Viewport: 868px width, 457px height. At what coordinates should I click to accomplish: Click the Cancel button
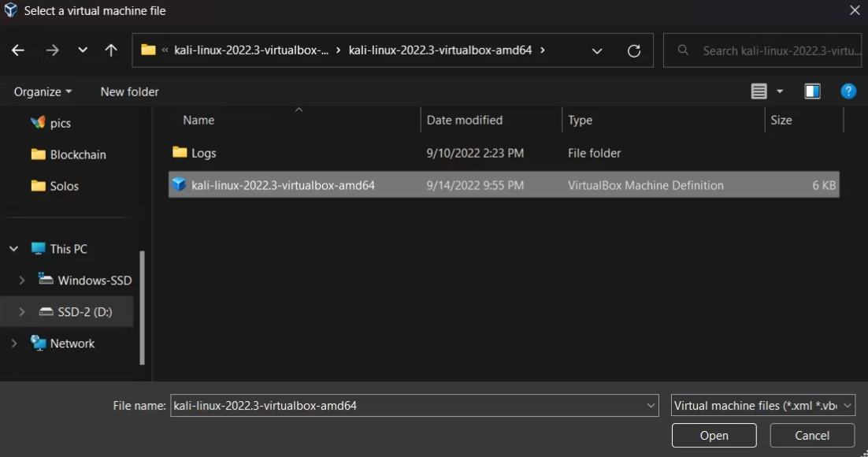(812, 436)
